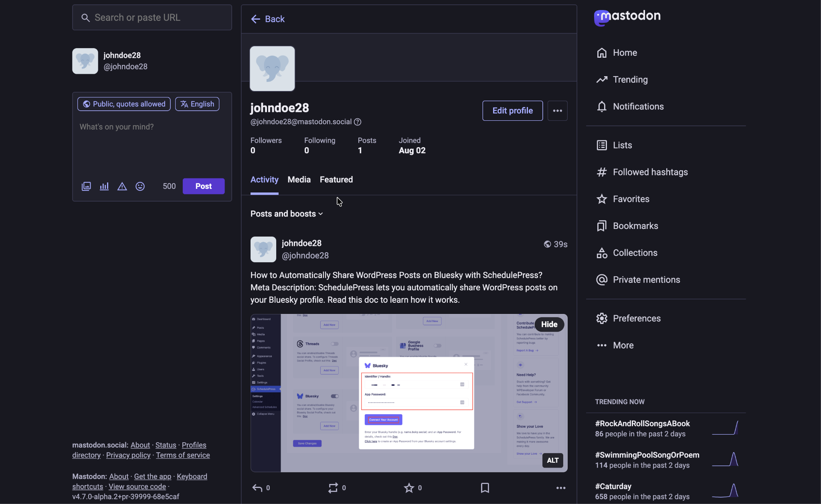View Following count
The image size is (821, 504).
click(320, 146)
